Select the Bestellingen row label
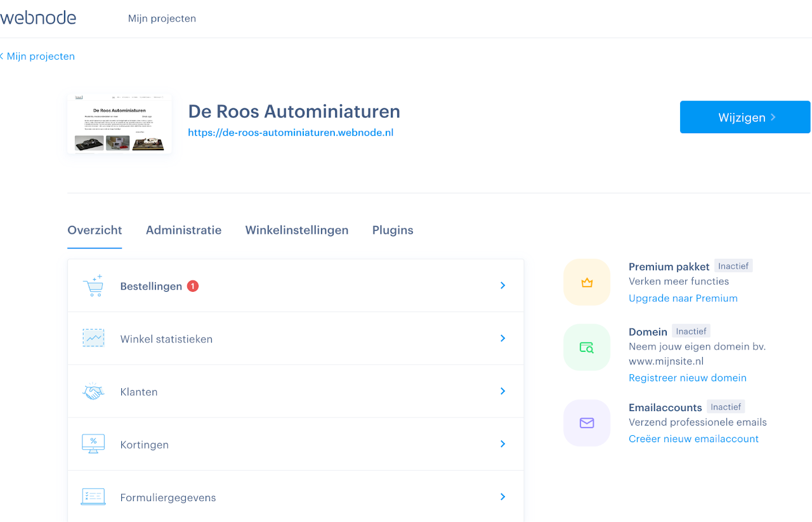 click(151, 286)
